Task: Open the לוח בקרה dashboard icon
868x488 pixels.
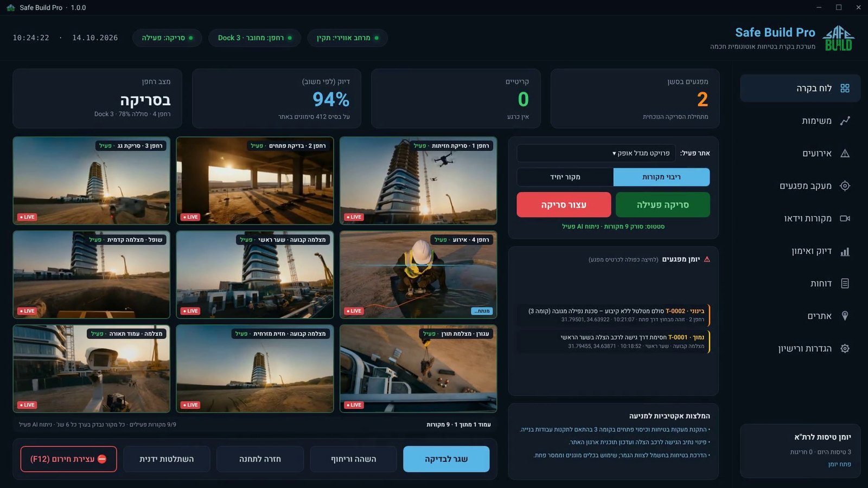Action: (x=845, y=88)
